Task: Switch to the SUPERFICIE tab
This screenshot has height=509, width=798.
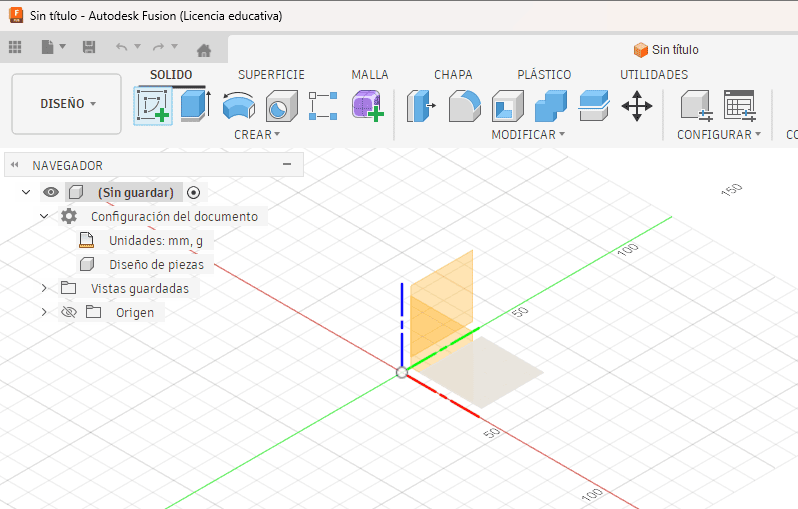Action: click(271, 75)
